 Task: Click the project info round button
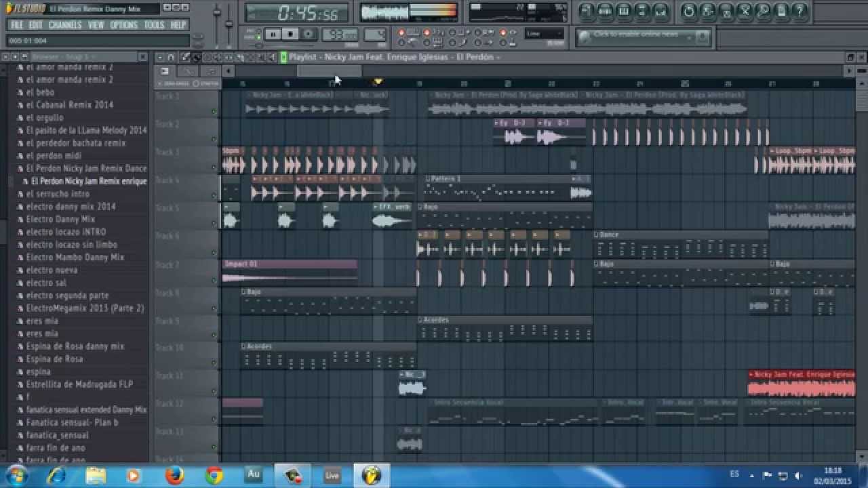point(781,10)
